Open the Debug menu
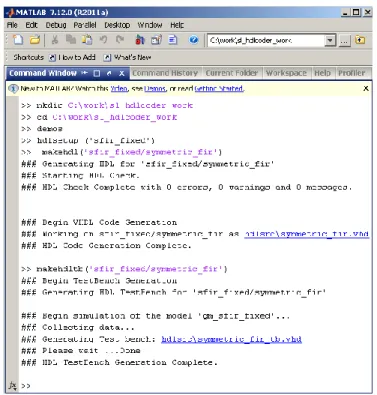This screenshot has width=377, height=395. [56, 25]
